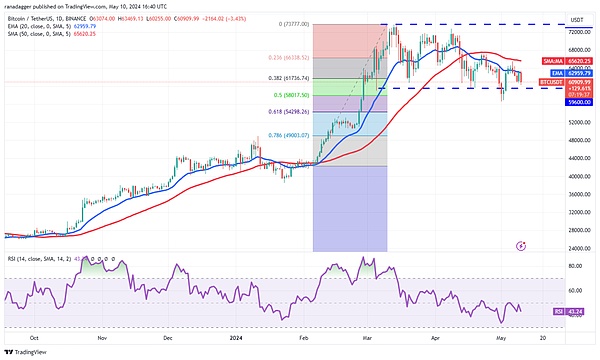Image resolution: width=600 pixels, height=360 pixels.
Task: Select the Fib 0.618 (54298.26) label
Action: coord(289,112)
